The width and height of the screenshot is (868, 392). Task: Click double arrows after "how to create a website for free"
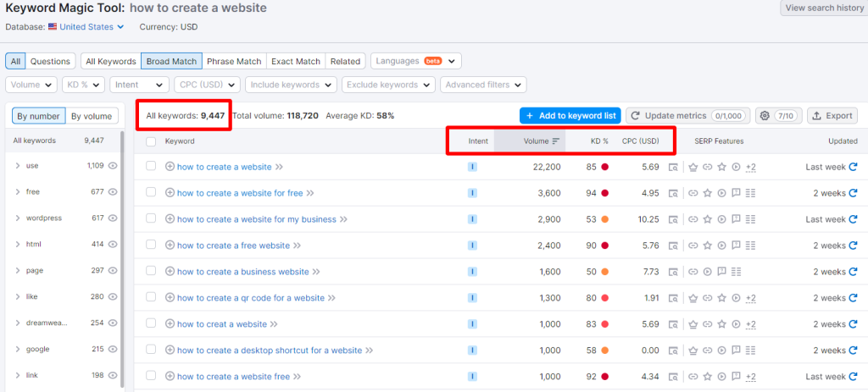pos(310,193)
